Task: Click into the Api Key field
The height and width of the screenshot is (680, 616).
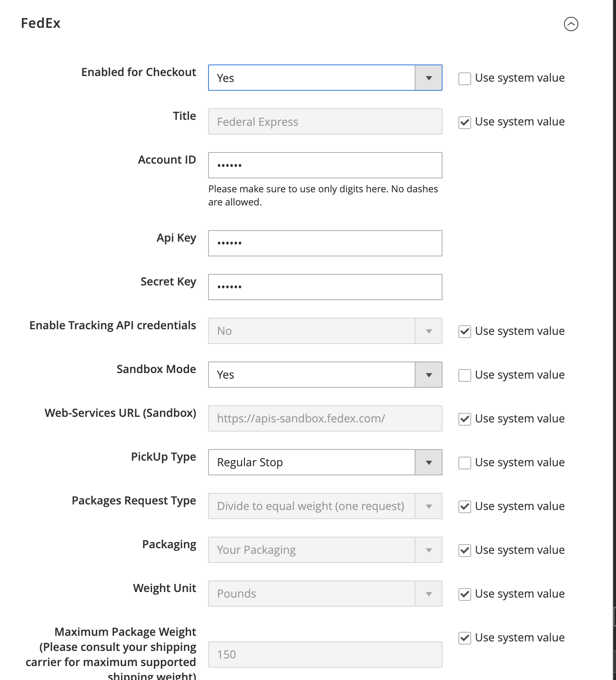Action: point(325,243)
